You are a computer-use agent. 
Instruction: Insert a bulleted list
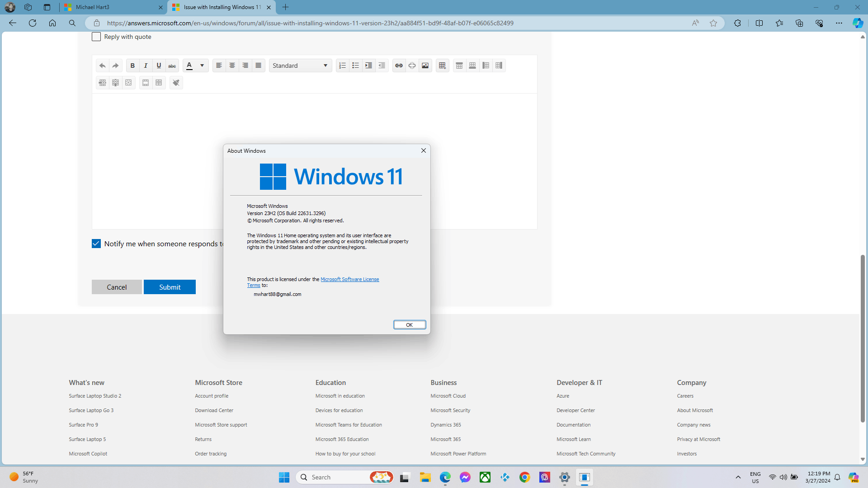click(x=355, y=66)
